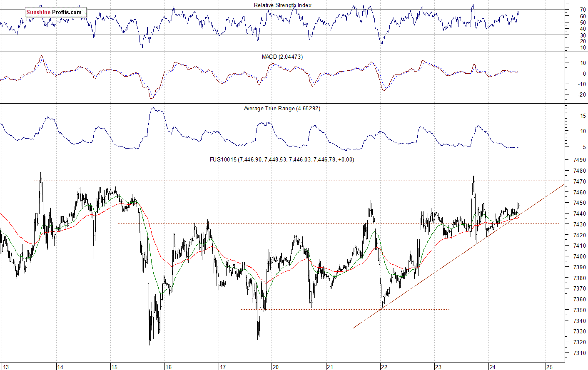Click the date label 25 on time axis
588x370 pixels.
click(549, 367)
